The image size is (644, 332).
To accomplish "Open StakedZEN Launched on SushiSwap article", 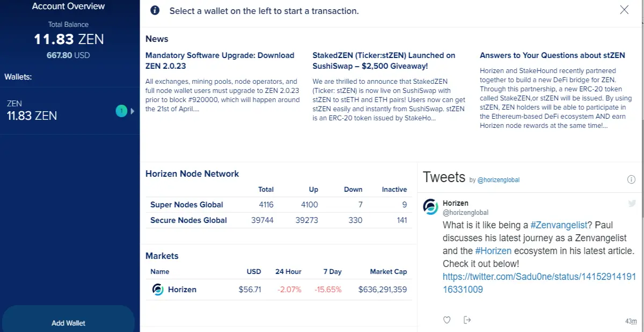I will pyautogui.click(x=384, y=61).
